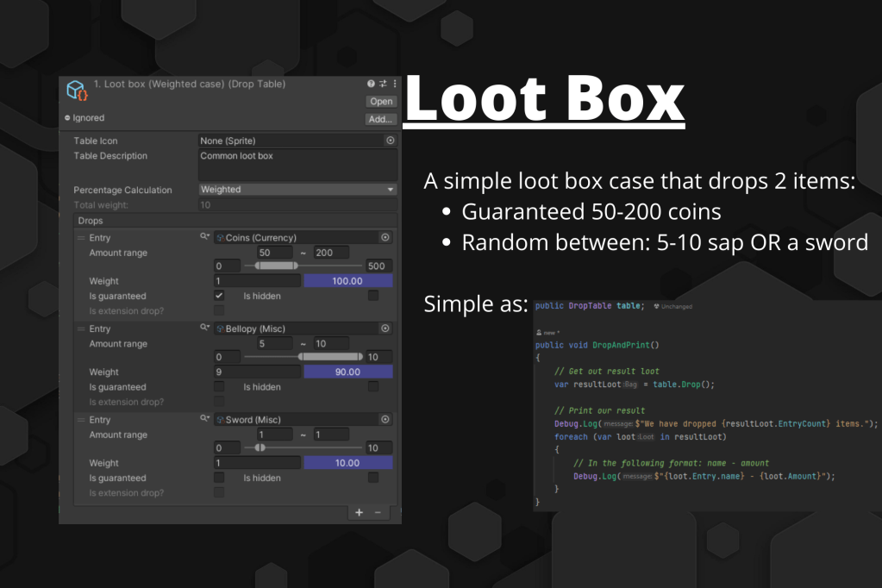
Task: Open search dropdown beside Coins entry
Action: coord(205,237)
